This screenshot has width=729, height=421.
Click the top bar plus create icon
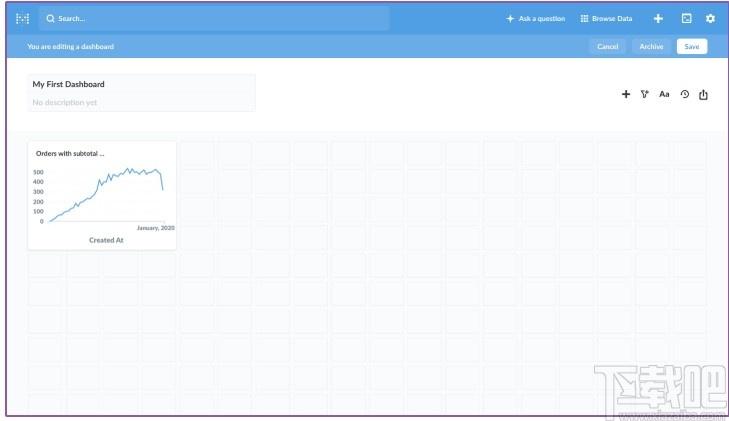point(658,19)
